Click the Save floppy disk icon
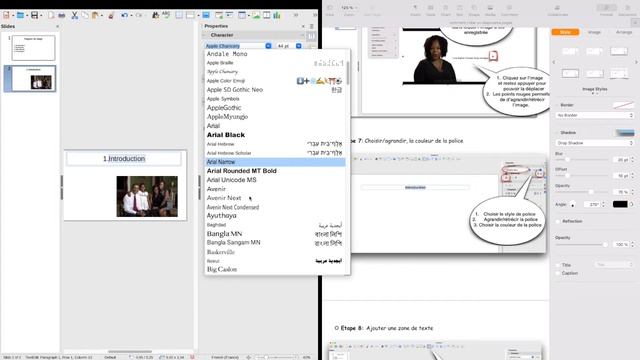 (35, 15)
